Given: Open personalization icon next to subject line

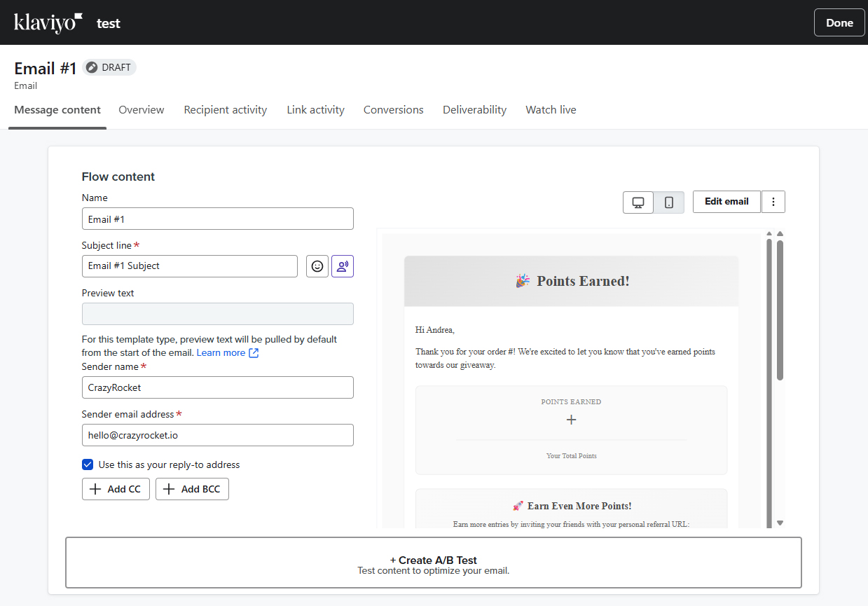Looking at the screenshot, I should [x=343, y=266].
